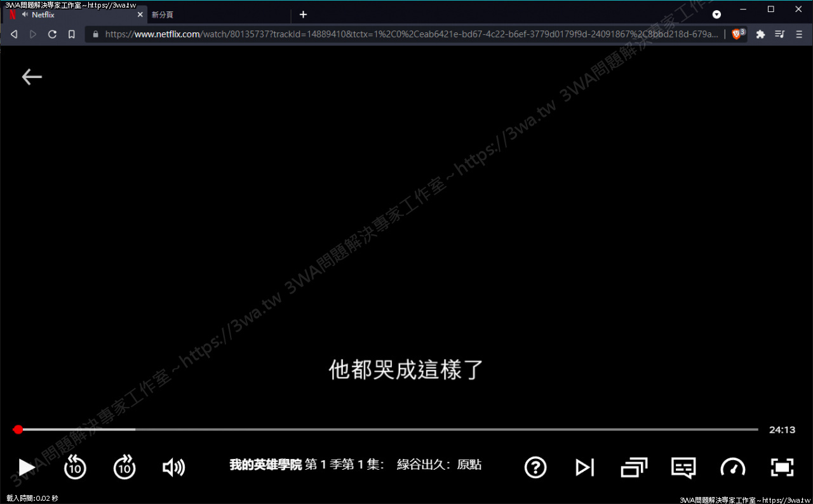813x504 pixels.
Task: Rewind playback by 10 seconds
Action: pos(75,468)
